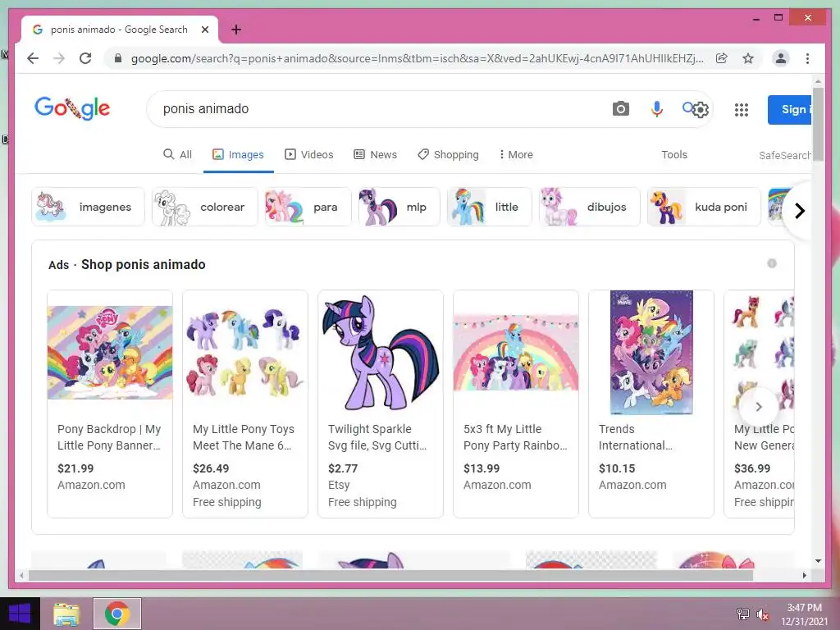Open the taskbar clock showing 3:47 PM
The height and width of the screenshot is (630, 840).
click(x=804, y=614)
